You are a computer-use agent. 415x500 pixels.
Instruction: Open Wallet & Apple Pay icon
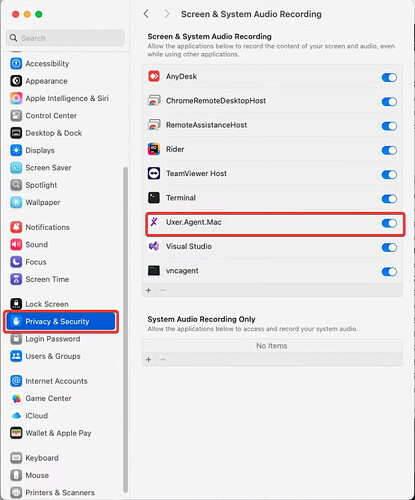16,433
